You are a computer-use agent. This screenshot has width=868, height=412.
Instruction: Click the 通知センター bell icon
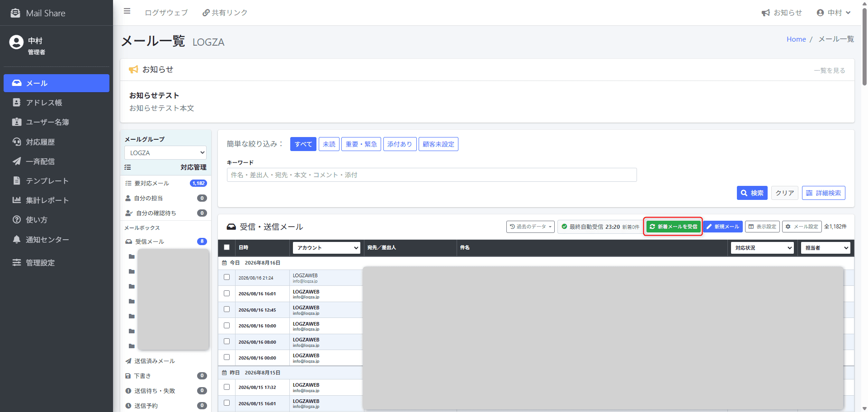coord(17,239)
